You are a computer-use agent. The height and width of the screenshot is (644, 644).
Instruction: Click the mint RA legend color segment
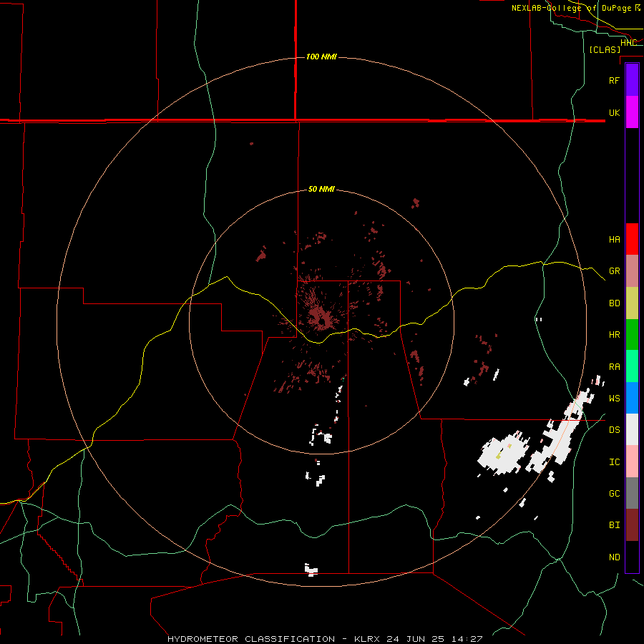click(632, 366)
